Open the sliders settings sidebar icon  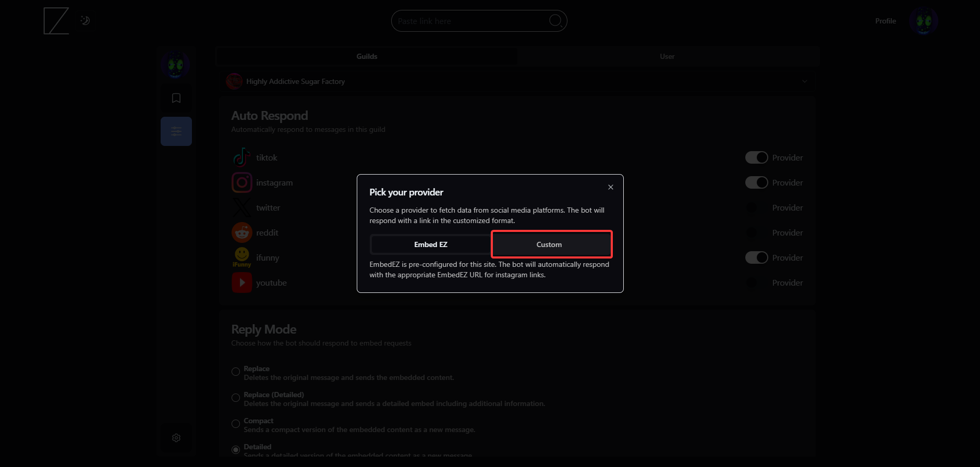(176, 131)
